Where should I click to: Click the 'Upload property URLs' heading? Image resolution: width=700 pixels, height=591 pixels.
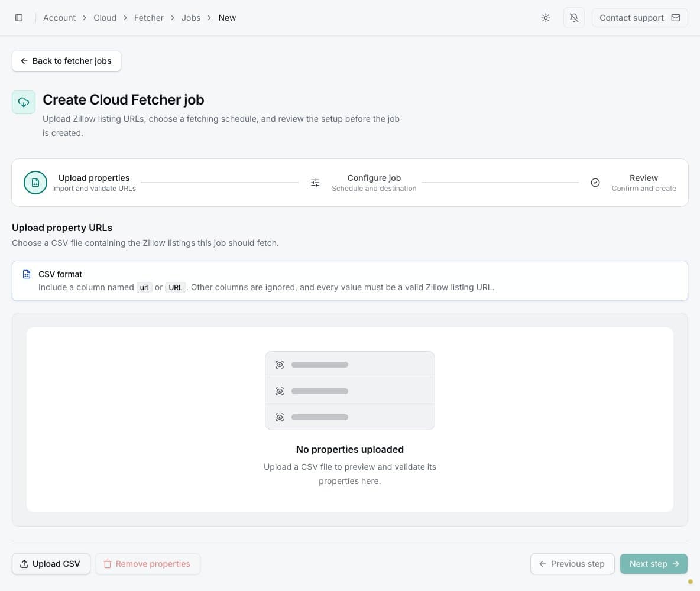click(62, 228)
